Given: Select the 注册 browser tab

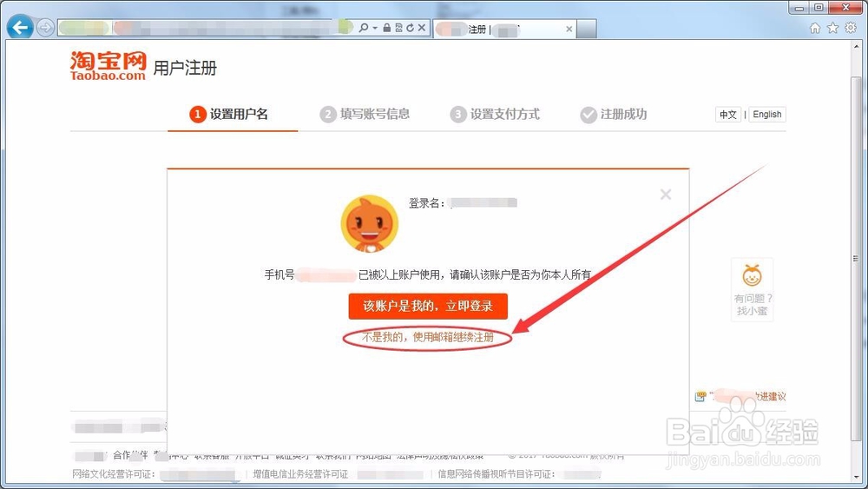Looking at the screenshot, I should coord(503,29).
